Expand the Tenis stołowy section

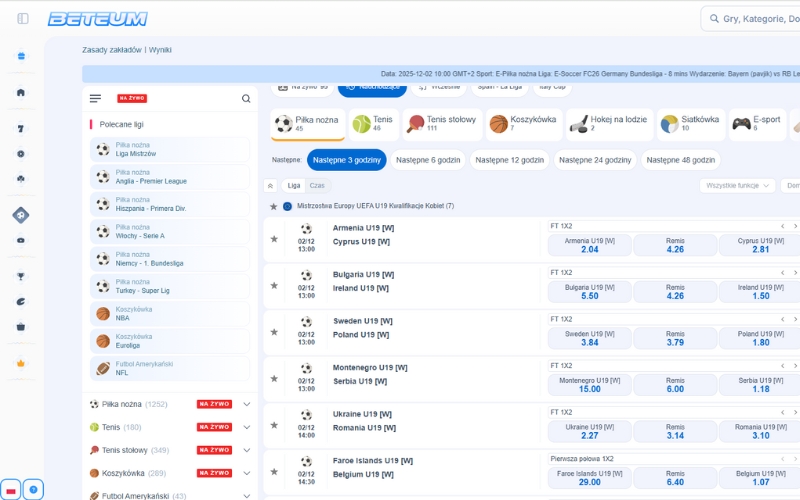(246, 450)
